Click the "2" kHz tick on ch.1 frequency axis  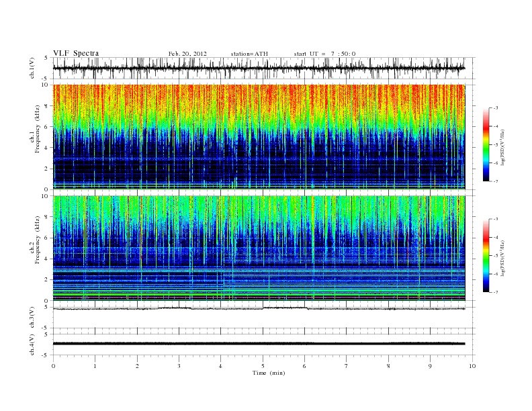(x=46, y=169)
